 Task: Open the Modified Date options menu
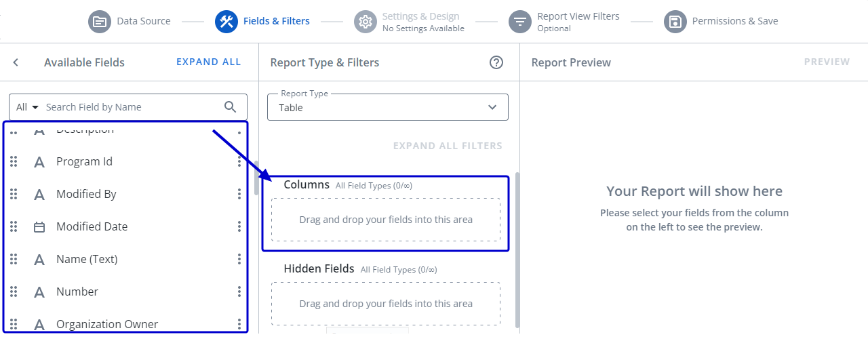click(239, 226)
